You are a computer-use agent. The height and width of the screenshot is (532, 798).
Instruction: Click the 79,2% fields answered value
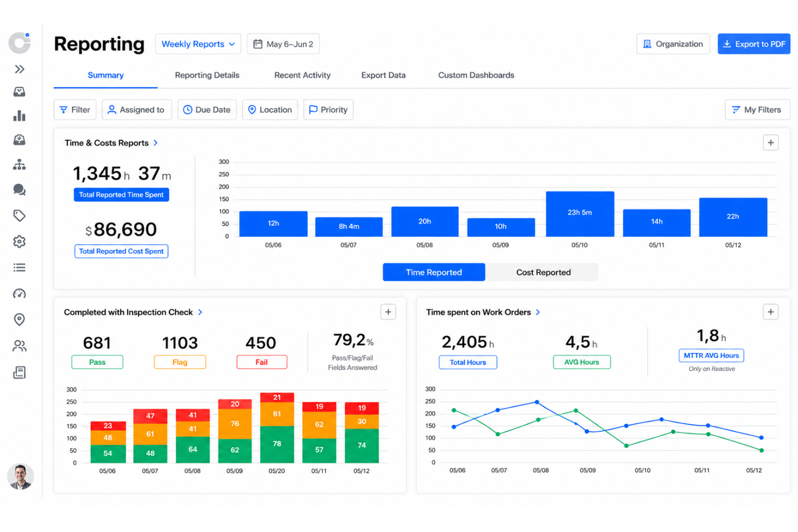click(353, 340)
